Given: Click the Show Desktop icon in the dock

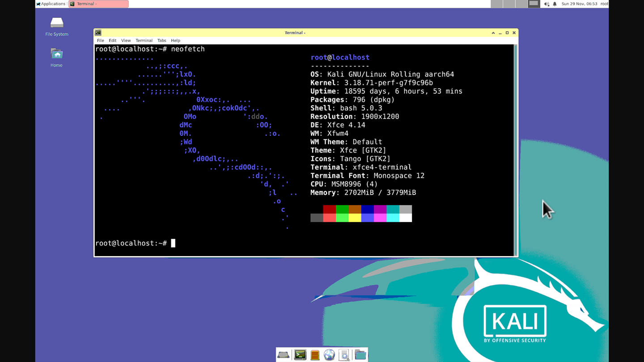Looking at the screenshot, I should [x=283, y=355].
